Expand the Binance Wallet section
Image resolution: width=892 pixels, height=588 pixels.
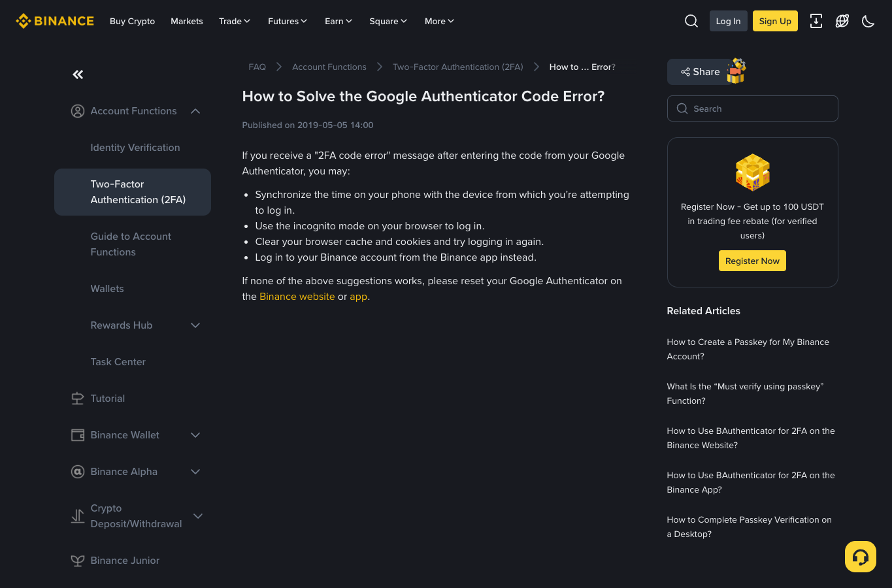pyautogui.click(x=195, y=435)
